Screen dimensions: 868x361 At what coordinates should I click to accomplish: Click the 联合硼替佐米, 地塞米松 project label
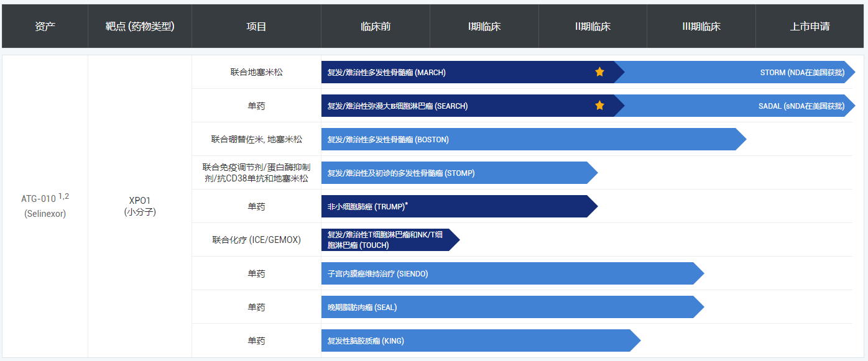256,139
